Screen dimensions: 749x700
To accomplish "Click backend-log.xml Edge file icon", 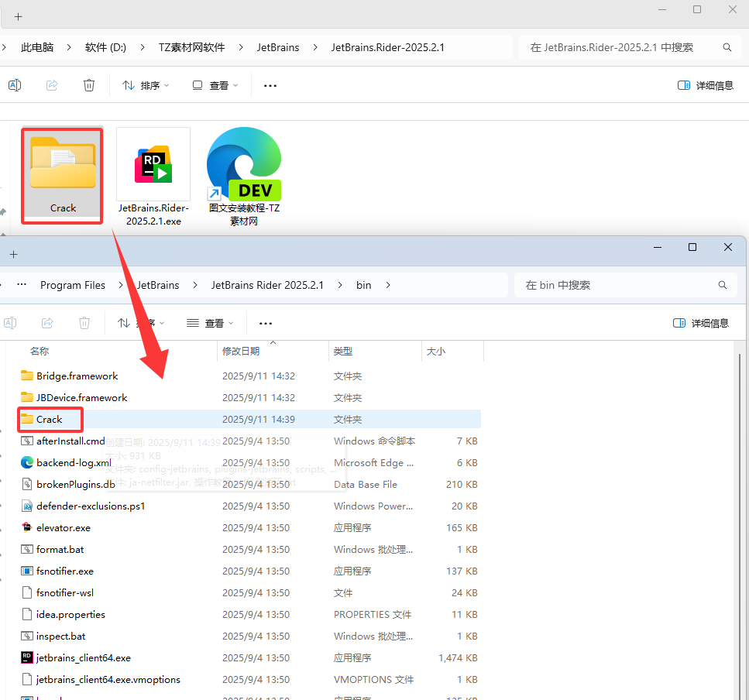I will (27, 462).
